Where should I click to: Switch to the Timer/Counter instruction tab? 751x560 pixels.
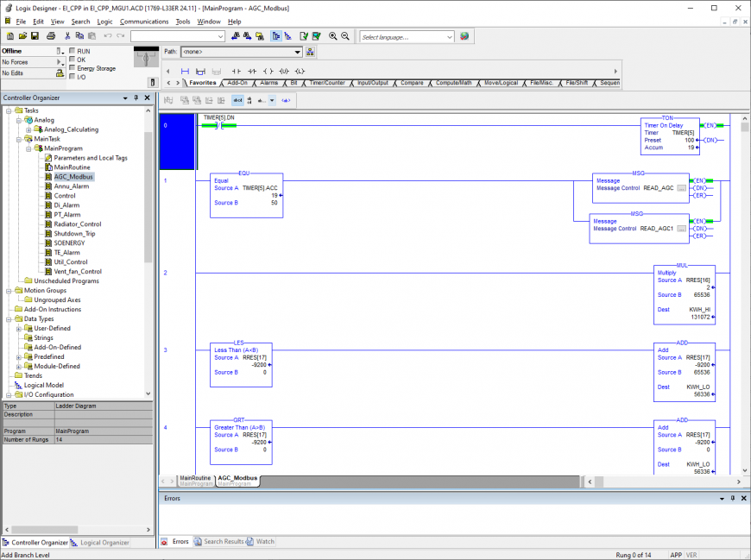click(x=327, y=83)
